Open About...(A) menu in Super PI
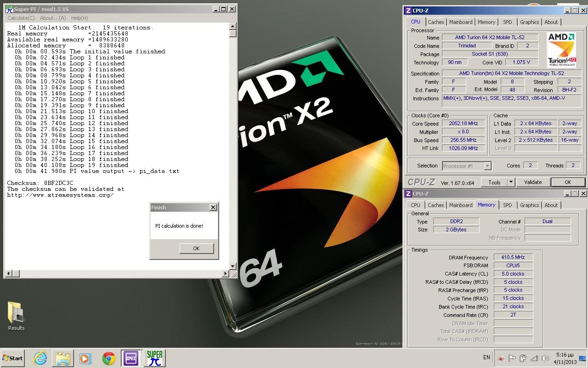 (x=53, y=18)
